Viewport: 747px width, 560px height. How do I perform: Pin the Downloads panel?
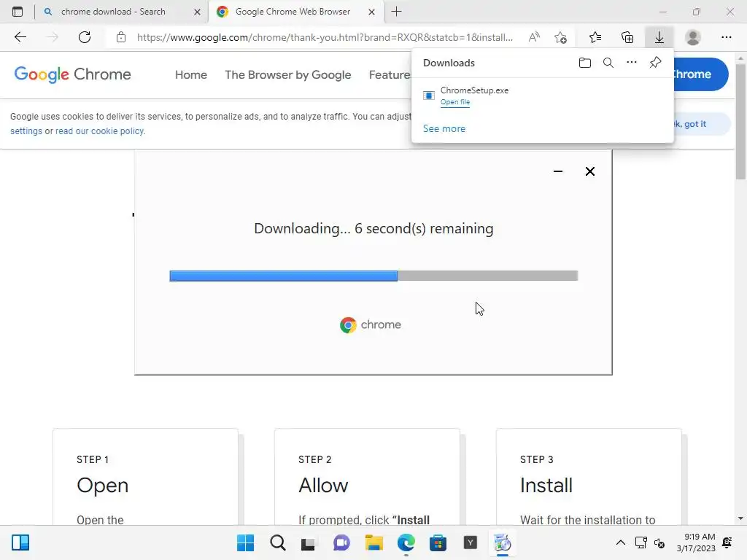656,63
